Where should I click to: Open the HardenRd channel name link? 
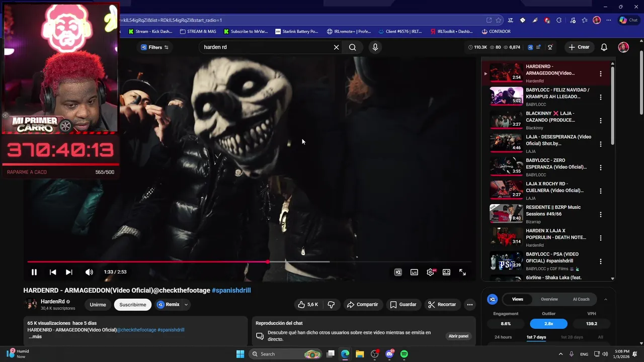(52, 302)
